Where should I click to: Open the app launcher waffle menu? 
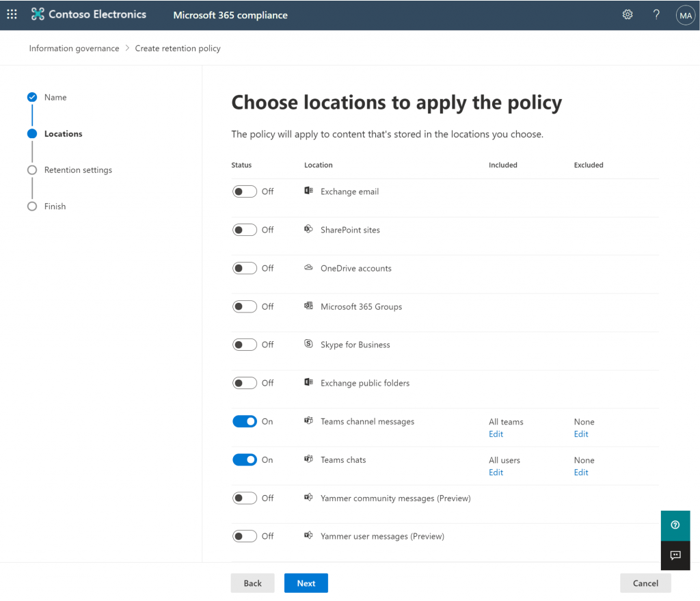coord(12,14)
